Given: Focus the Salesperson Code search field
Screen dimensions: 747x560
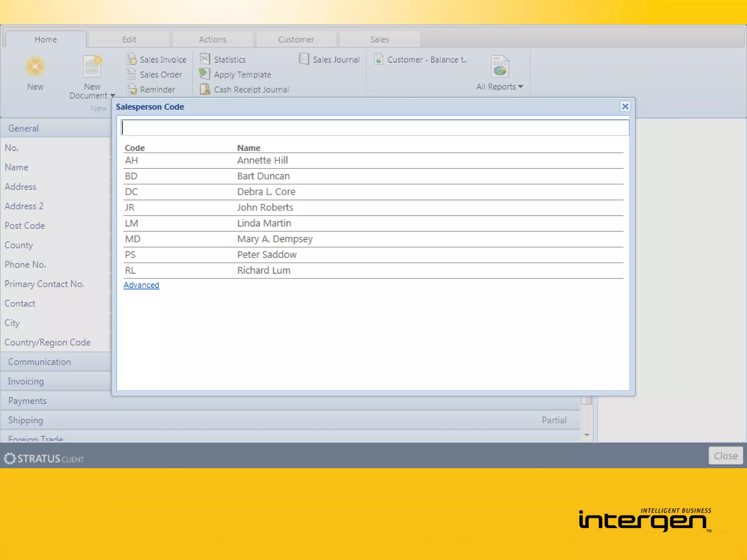Looking at the screenshot, I should tap(375, 128).
